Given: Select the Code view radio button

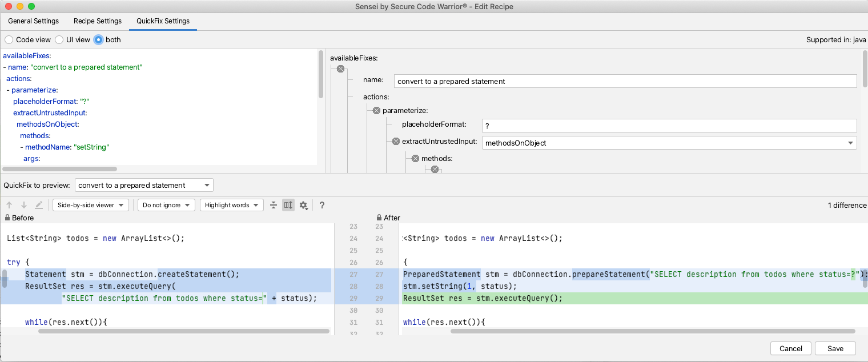Looking at the screenshot, I should 9,40.
